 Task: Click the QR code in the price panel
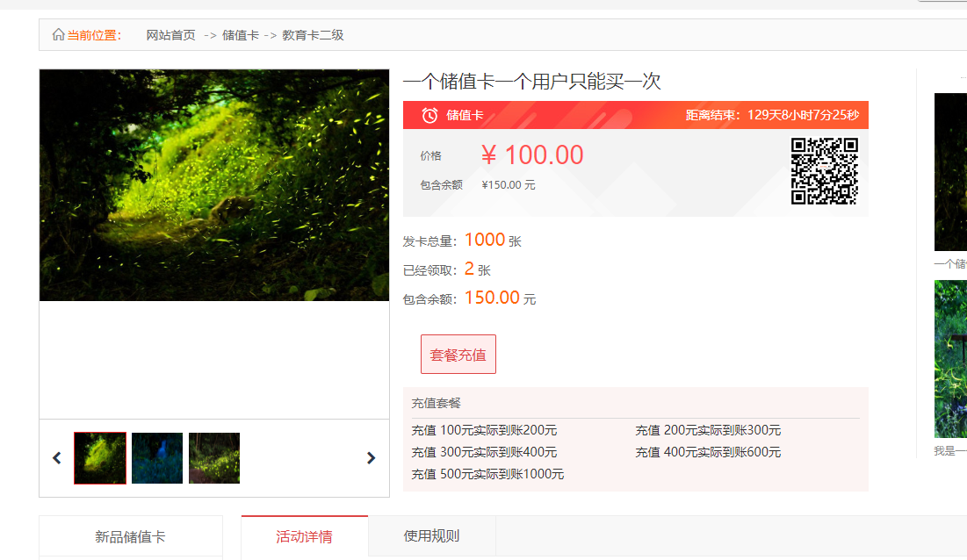coord(824,172)
